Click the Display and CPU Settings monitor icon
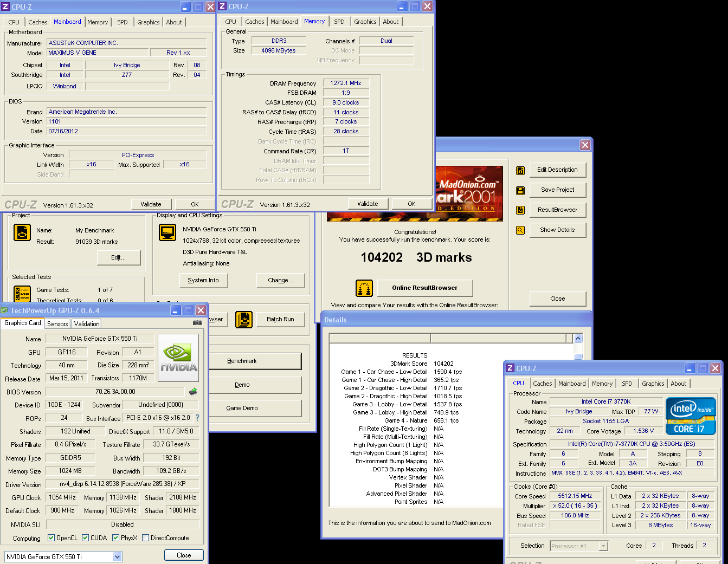 click(167, 232)
